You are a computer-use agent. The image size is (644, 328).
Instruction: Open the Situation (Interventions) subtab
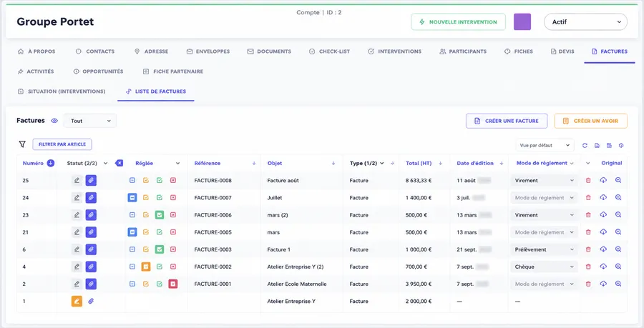pos(62,91)
